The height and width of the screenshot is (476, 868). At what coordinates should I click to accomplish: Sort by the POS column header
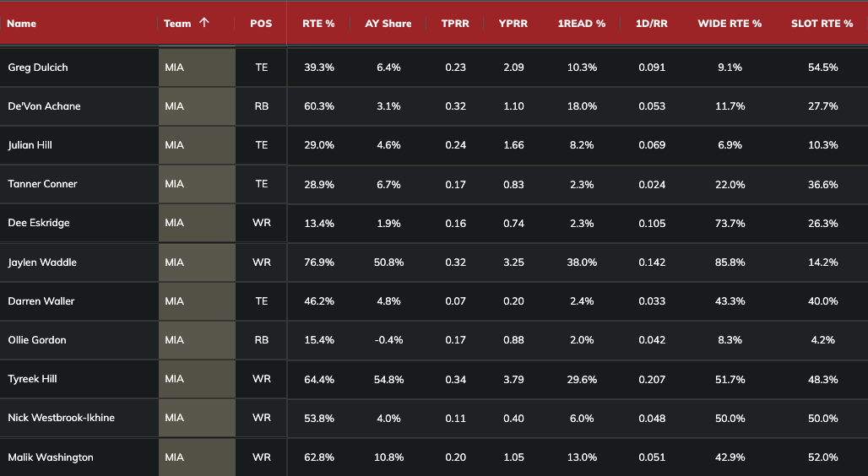click(x=261, y=24)
